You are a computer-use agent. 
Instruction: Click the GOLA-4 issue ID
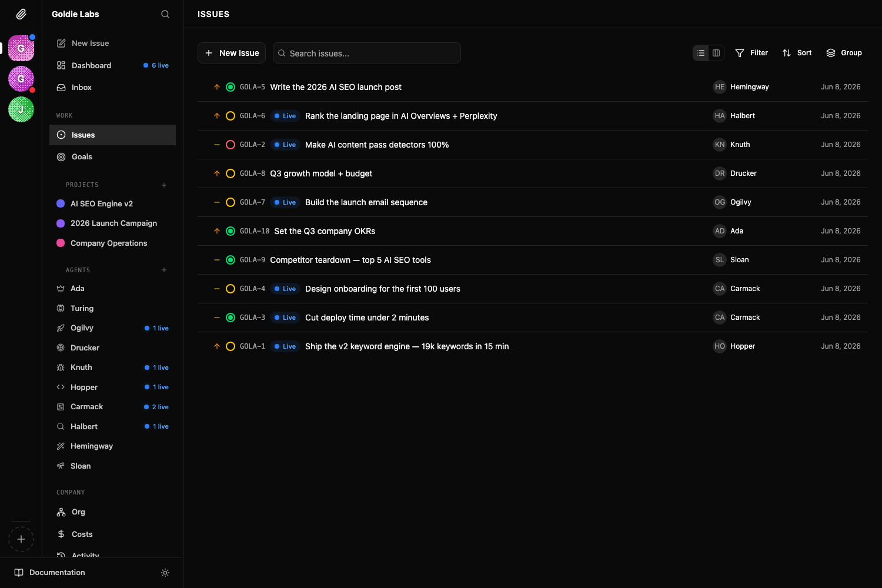tap(252, 289)
